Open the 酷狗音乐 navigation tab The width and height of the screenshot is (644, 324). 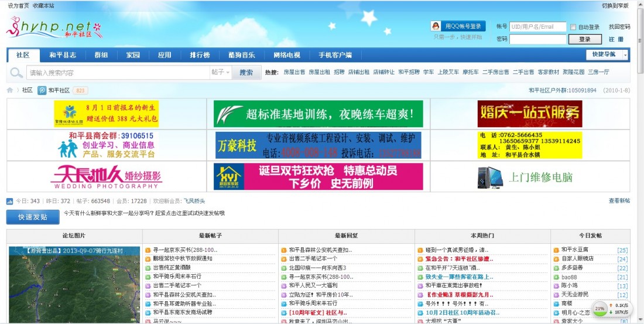(x=242, y=55)
